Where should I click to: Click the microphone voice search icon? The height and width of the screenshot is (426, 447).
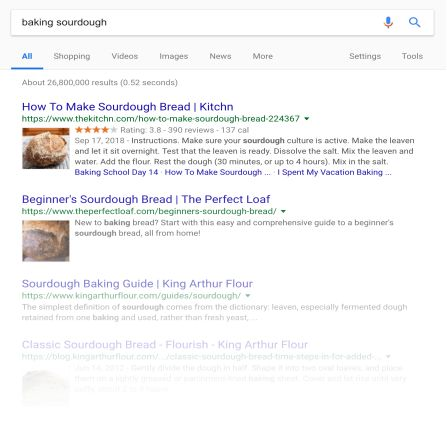388,22
